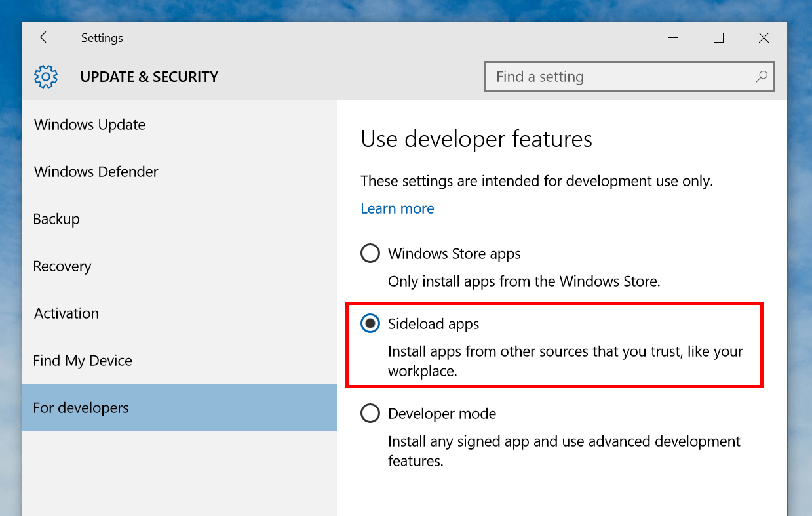The image size is (812, 516).
Task: Click the 'Install any signed app' description
Action: point(564,451)
